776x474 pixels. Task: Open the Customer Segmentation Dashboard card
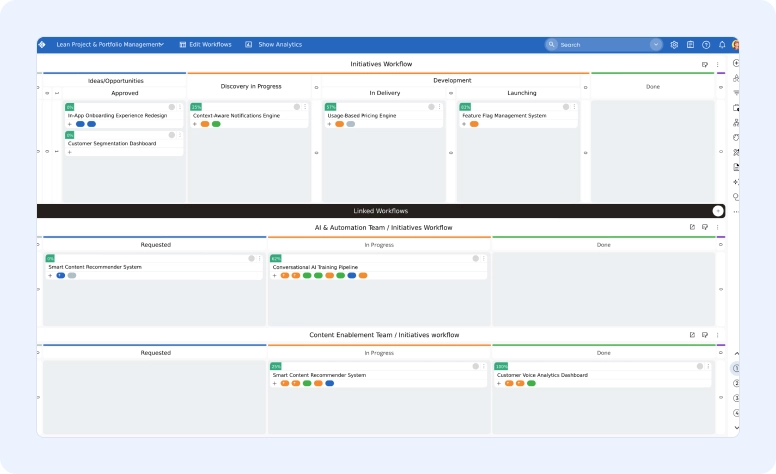(111, 143)
